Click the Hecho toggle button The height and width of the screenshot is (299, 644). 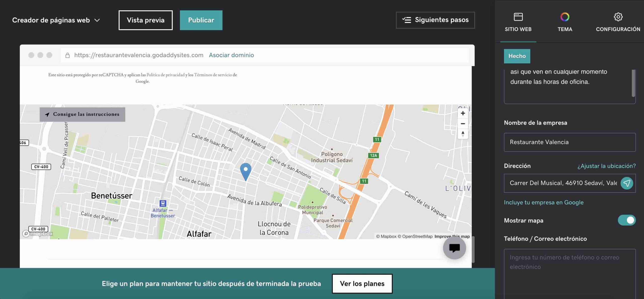(517, 56)
